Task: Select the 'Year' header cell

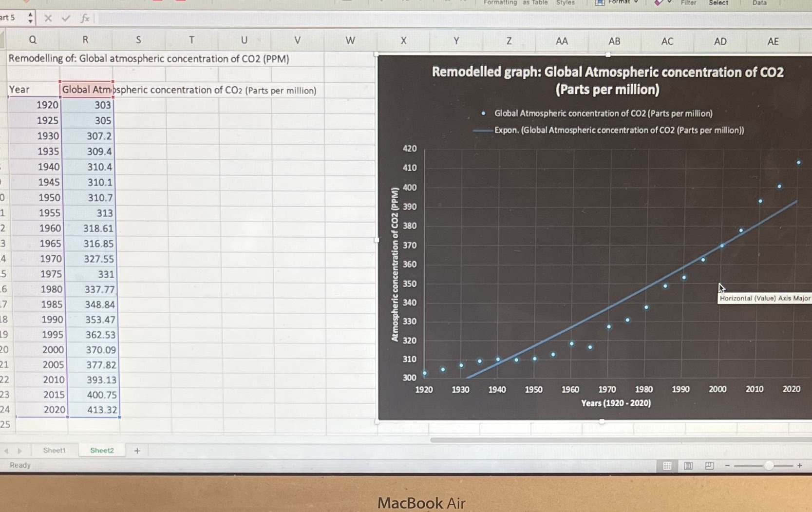Action: click(33, 90)
